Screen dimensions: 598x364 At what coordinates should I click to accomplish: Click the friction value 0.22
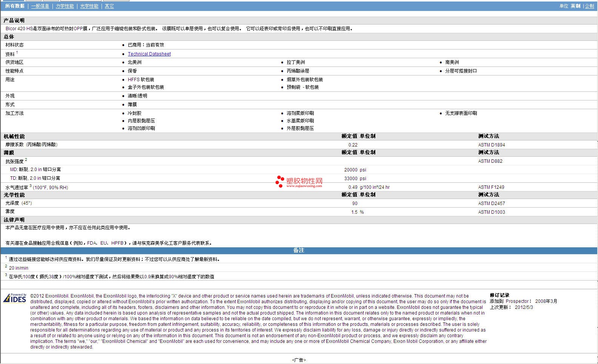click(x=353, y=145)
